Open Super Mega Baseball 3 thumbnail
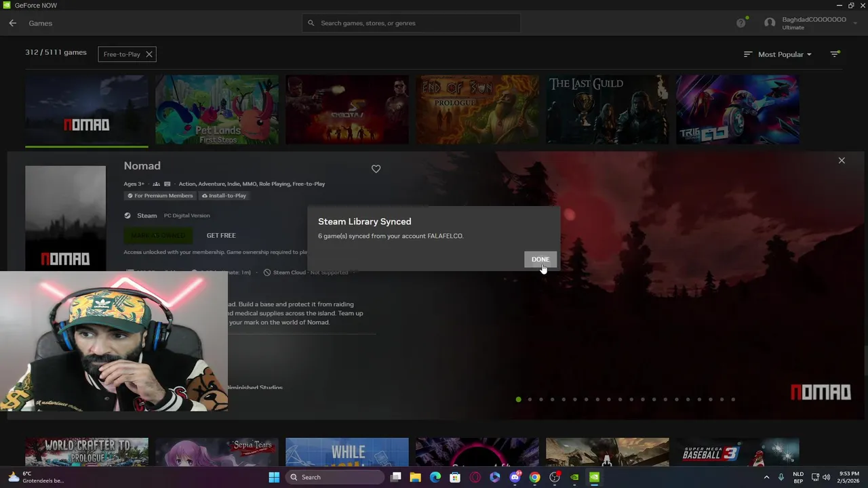Screen dimensions: 868x488 click(x=738, y=453)
